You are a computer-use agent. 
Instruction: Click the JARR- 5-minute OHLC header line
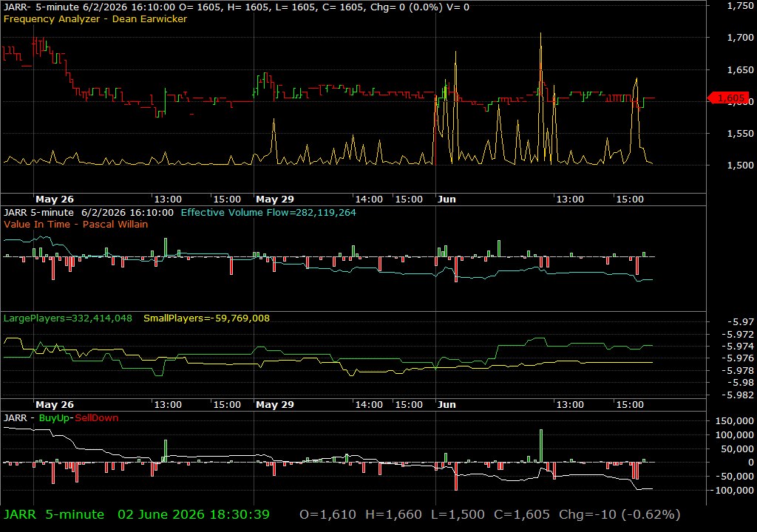tap(236, 7)
